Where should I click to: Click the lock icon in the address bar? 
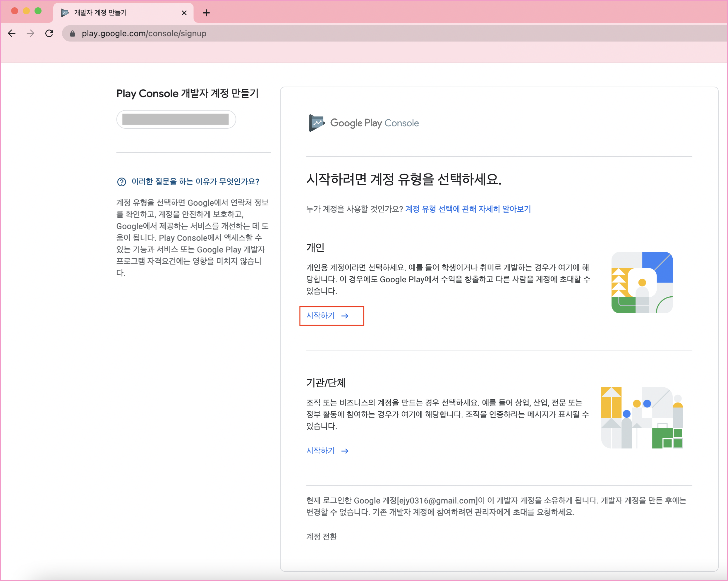[x=72, y=33]
